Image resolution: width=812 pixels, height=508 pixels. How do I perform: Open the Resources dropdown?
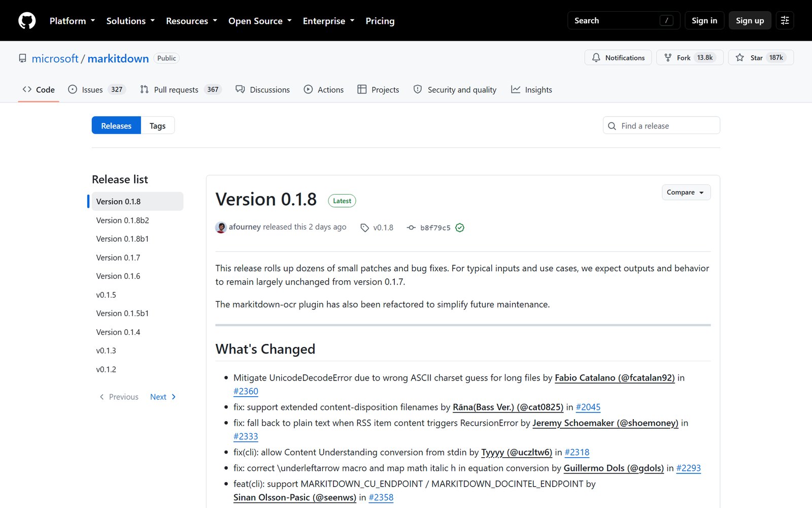coord(191,21)
